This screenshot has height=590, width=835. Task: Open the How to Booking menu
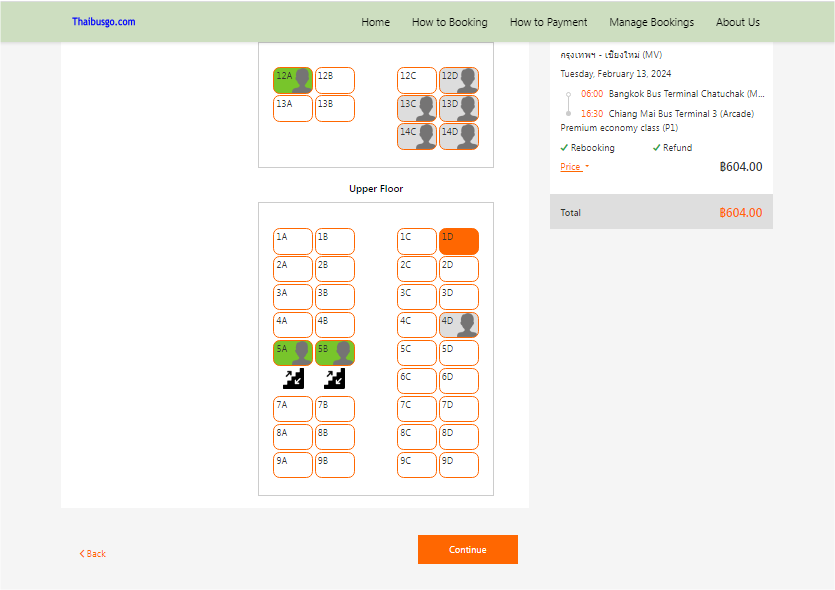449,22
